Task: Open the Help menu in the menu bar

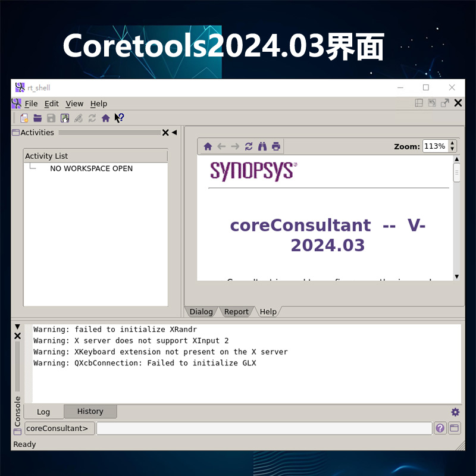Action: (99, 104)
